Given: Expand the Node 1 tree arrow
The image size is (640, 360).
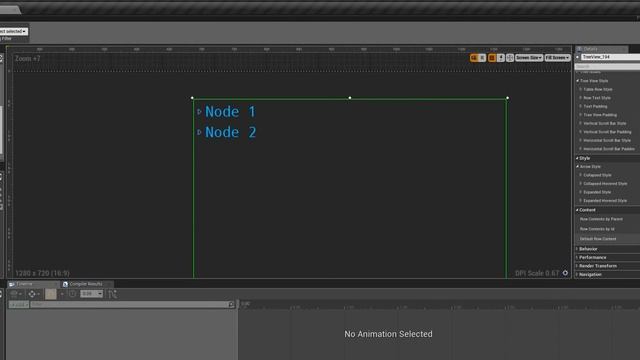Looking at the screenshot, I should 199,111.
